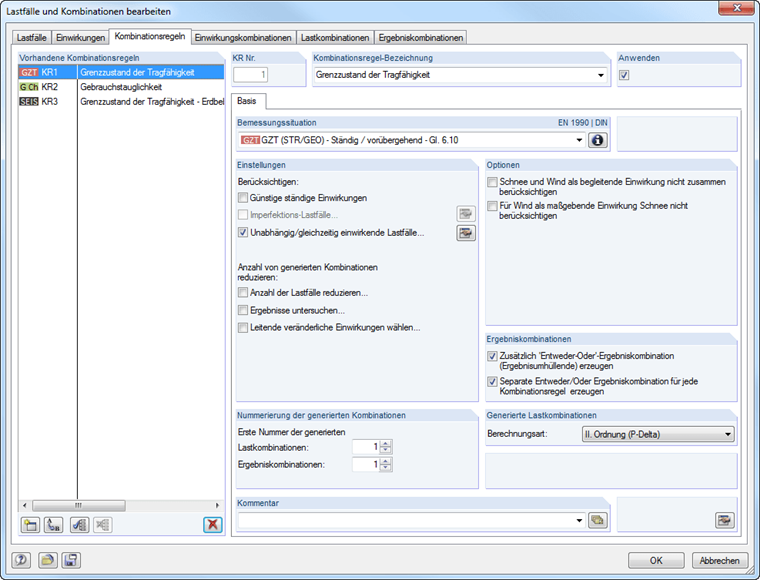Click the Ergebniskombinationen number field
The height and width of the screenshot is (580, 760).
tap(366, 464)
